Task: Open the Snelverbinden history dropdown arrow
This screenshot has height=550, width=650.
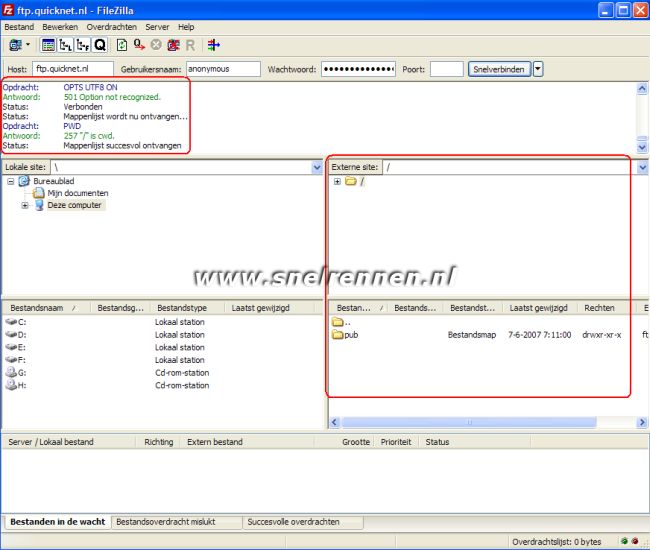Action: [x=538, y=69]
